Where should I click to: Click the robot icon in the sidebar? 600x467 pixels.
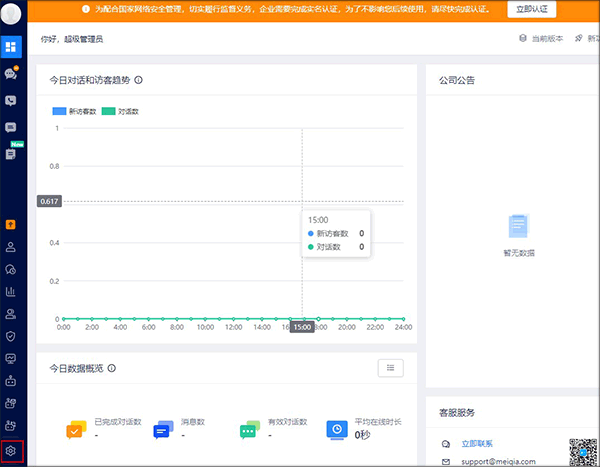11,381
